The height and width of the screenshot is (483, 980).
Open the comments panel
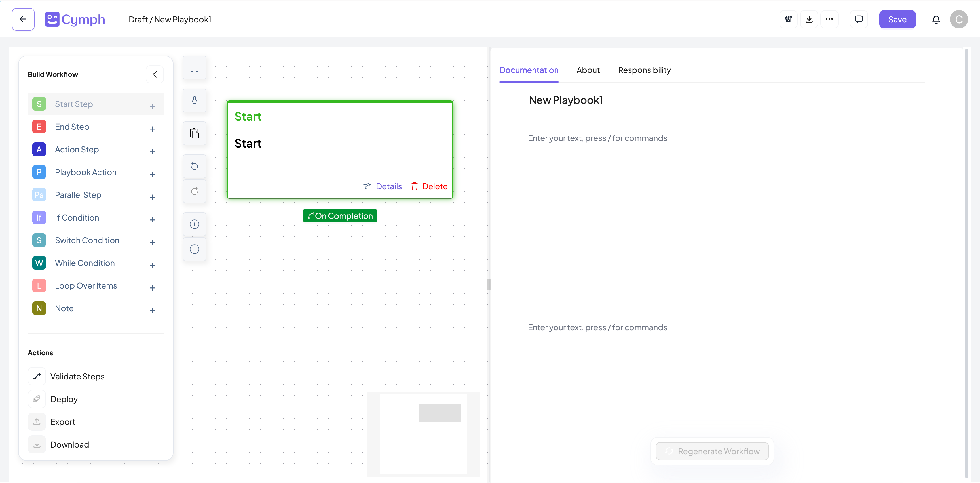859,19
